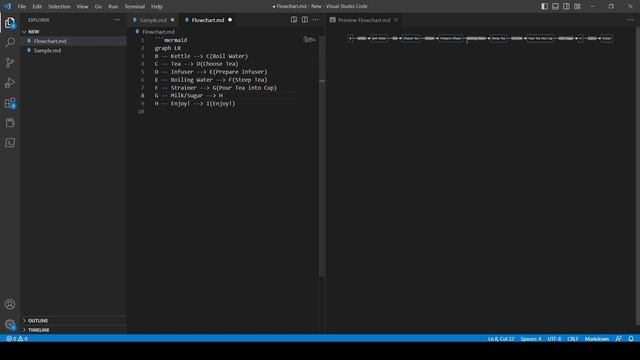Open the Explorer view in activity bar
640x360 pixels.
(10, 23)
